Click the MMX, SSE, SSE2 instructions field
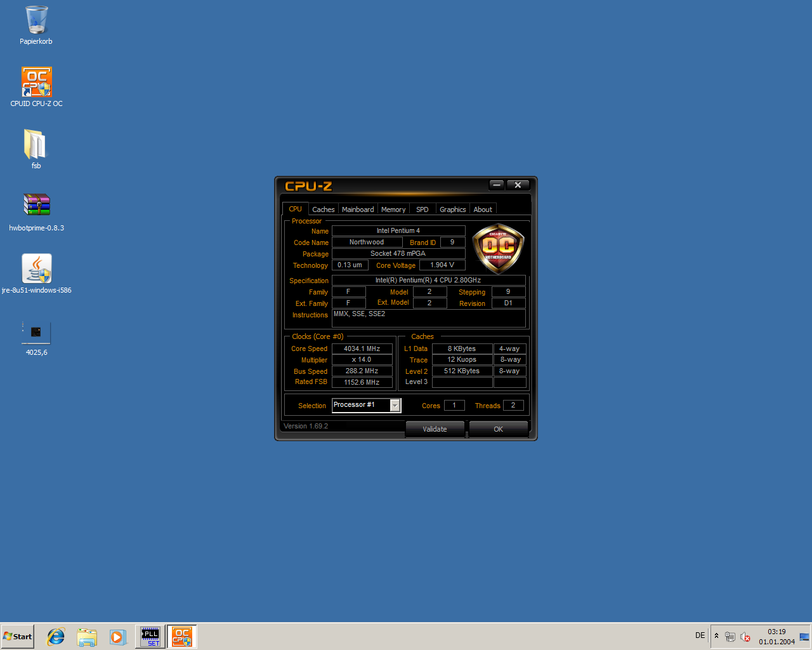This screenshot has width=812, height=650. pos(429,318)
